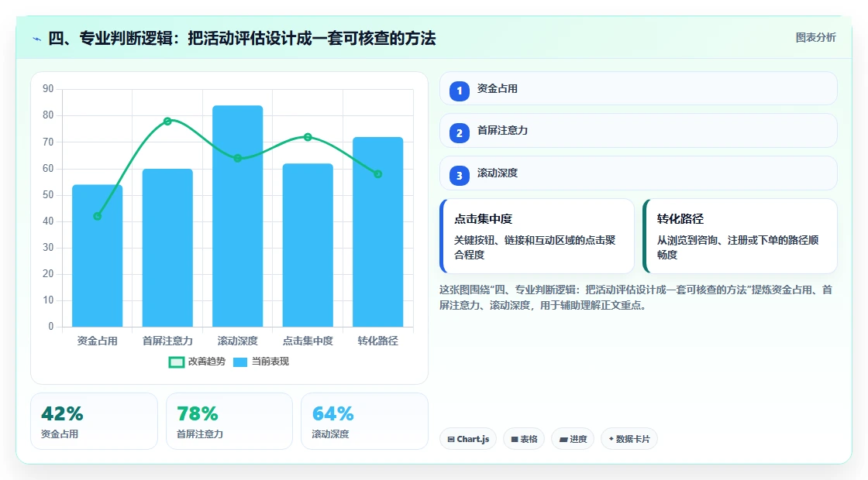
Task: Click the number 1 badge for 资金占用
Action: click(x=460, y=91)
